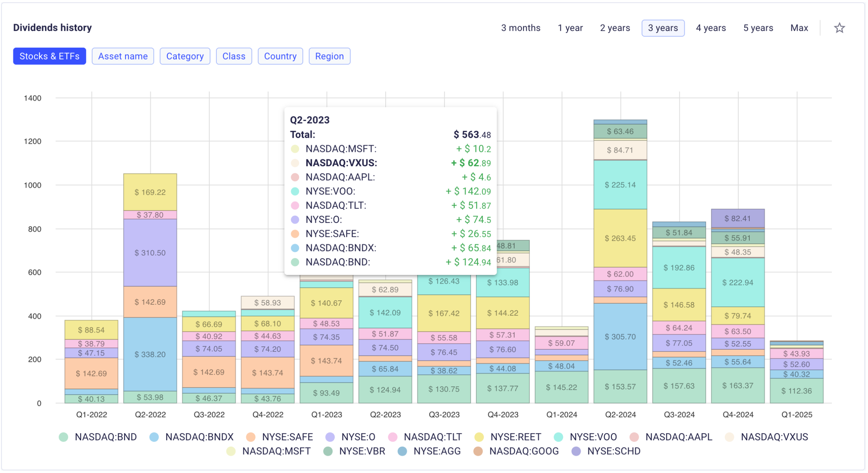Click the $ 167.42 segment in Q3-2023
868x473 pixels.
(x=444, y=313)
